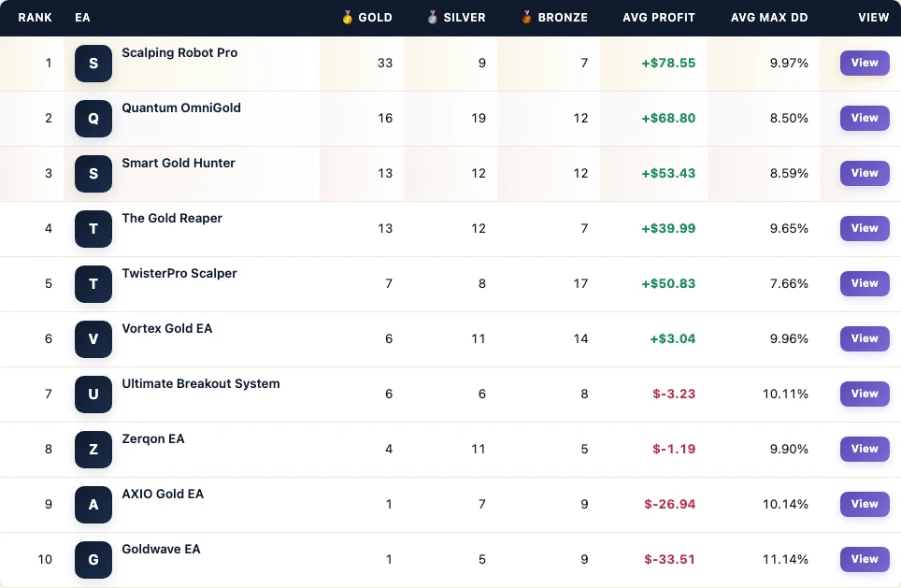Click the $-26.94 average profit value
Viewport: 901px width, 588px height.
tap(670, 505)
